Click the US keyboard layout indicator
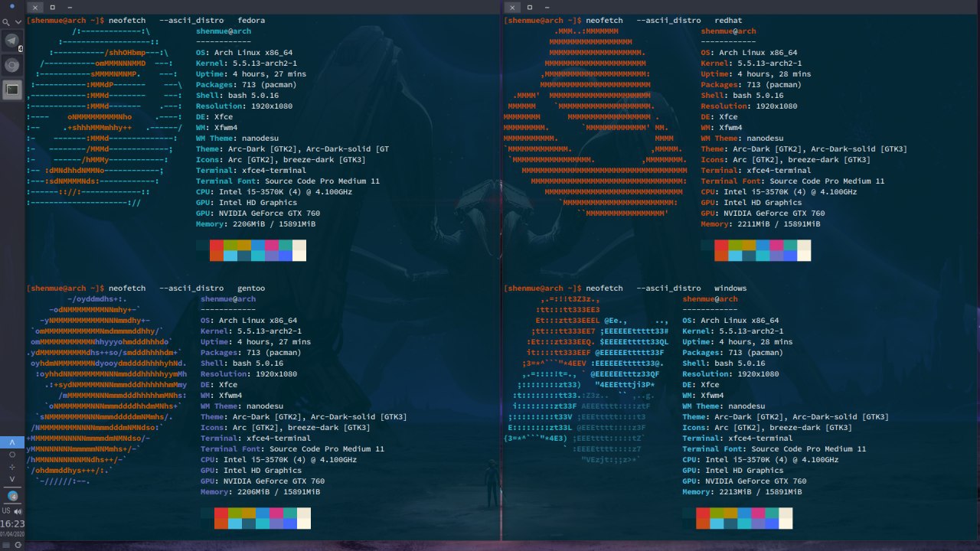Screen dimensions: 980x551 coord(6,510)
